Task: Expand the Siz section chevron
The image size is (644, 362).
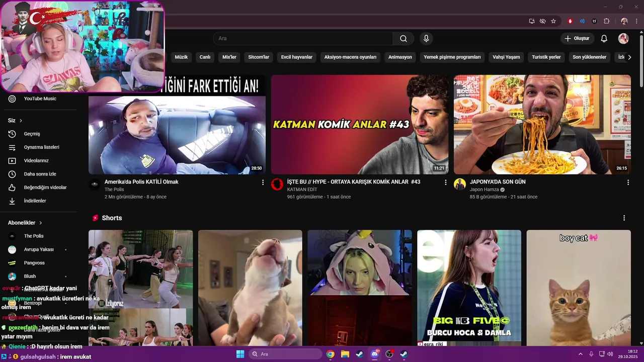Action: [x=21, y=121]
